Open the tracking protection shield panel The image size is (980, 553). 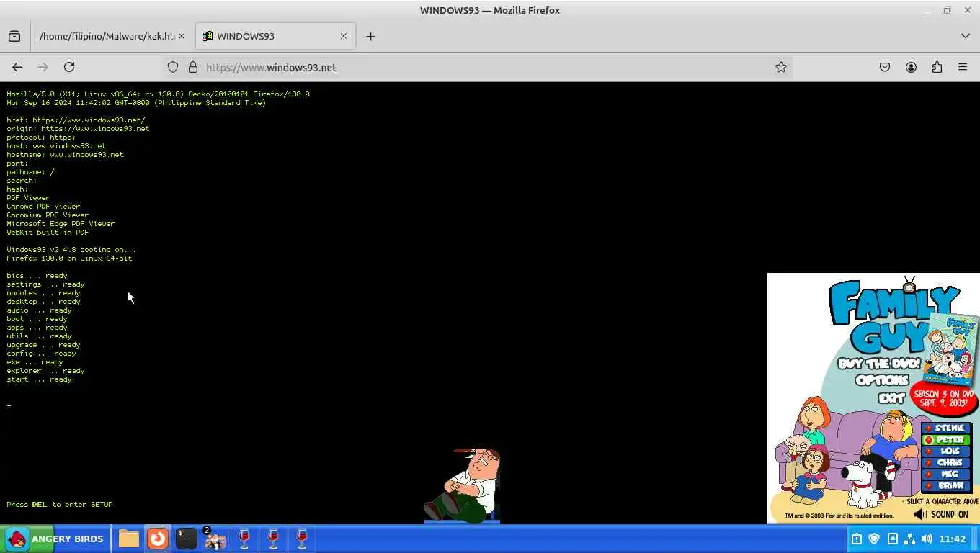pos(173,67)
